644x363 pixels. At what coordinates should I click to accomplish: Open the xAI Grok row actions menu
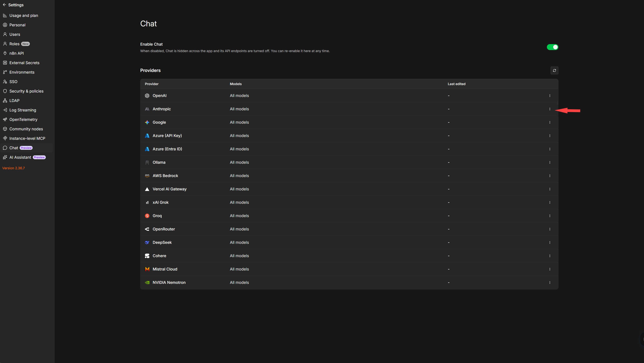coord(549,202)
